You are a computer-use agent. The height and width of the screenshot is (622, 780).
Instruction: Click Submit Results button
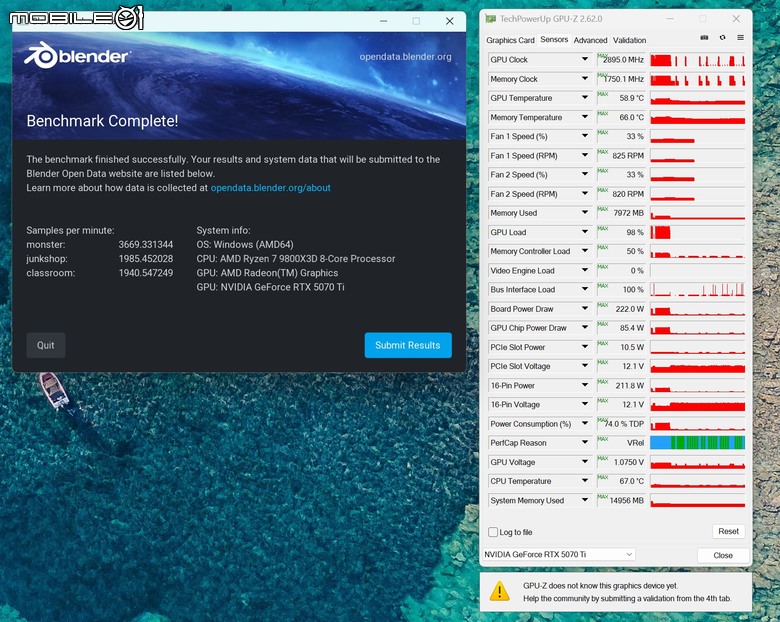[408, 345]
